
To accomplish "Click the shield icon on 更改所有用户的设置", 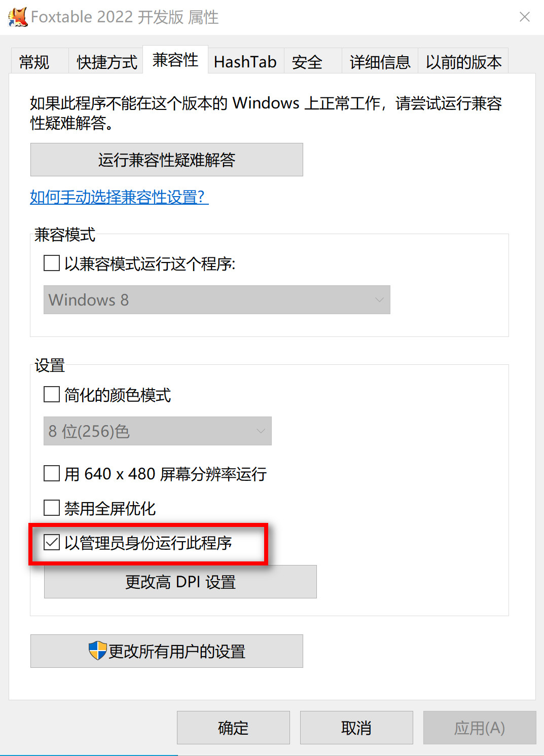I will (x=97, y=651).
